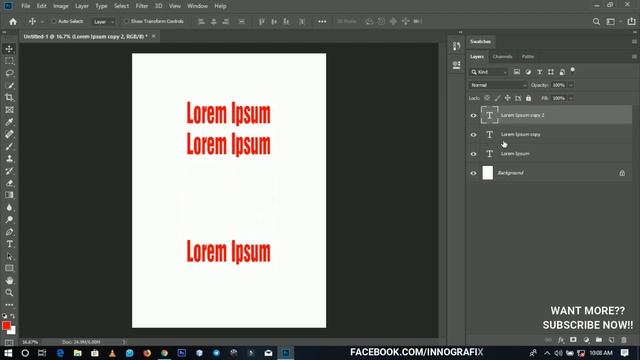Toggle lock position
This screenshot has width=640, height=360.
click(x=507, y=98)
